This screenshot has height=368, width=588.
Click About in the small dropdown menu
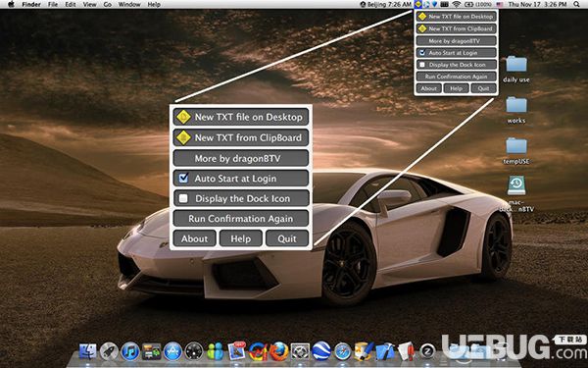pos(428,88)
